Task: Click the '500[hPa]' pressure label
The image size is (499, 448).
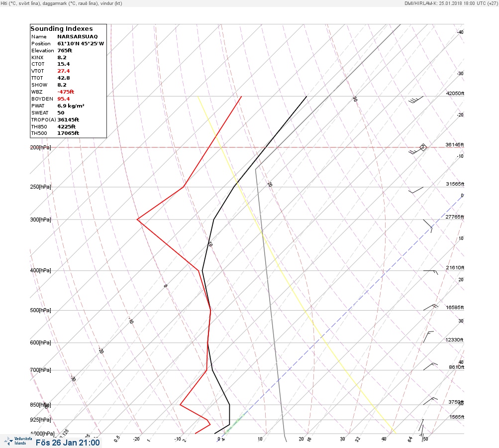Action: coord(40,310)
